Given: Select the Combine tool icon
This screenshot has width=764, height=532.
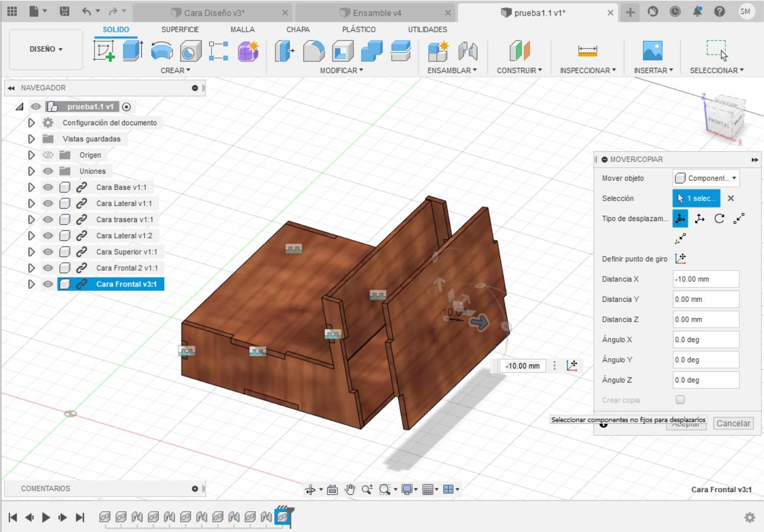Looking at the screenshot, I should coord(372,51).
